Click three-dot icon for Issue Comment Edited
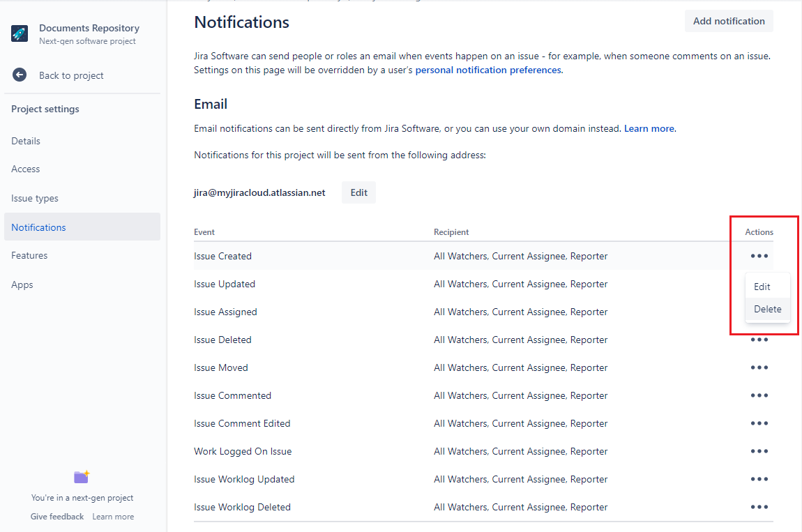This screenshot has width=802, height=532. [x=759, y=424]
